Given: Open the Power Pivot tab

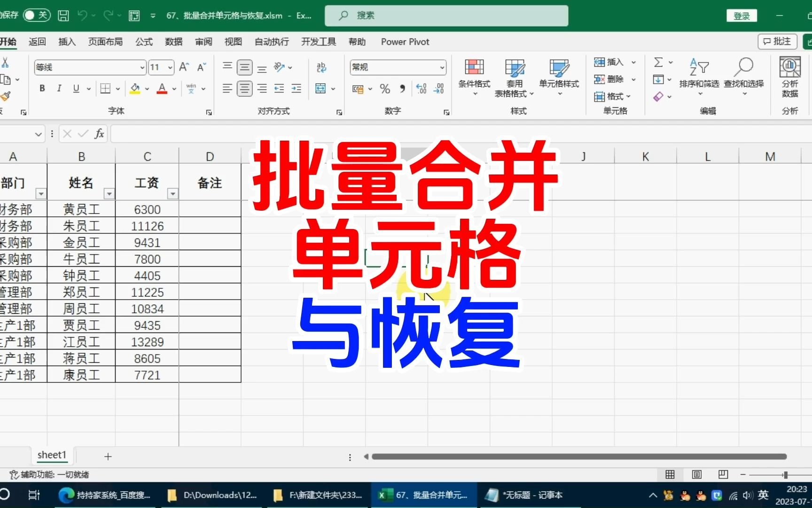Looking at the screenshot, I should pos(405,42).
